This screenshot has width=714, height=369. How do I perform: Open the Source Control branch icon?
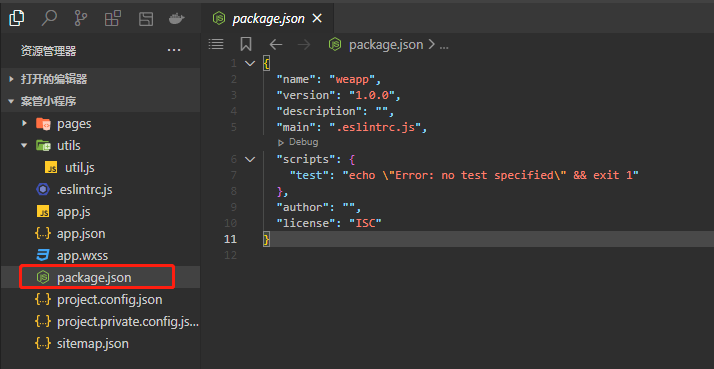(x=81, y=19)
